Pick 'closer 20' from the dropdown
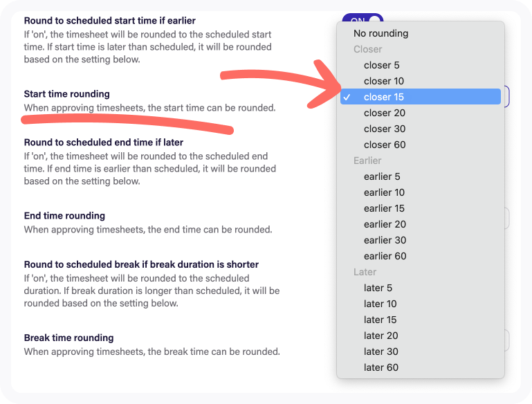This screenshot has width=532, height=404. click(385, 113)
